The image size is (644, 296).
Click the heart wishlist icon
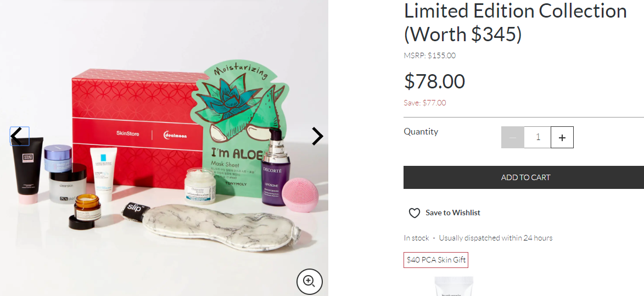415,213
